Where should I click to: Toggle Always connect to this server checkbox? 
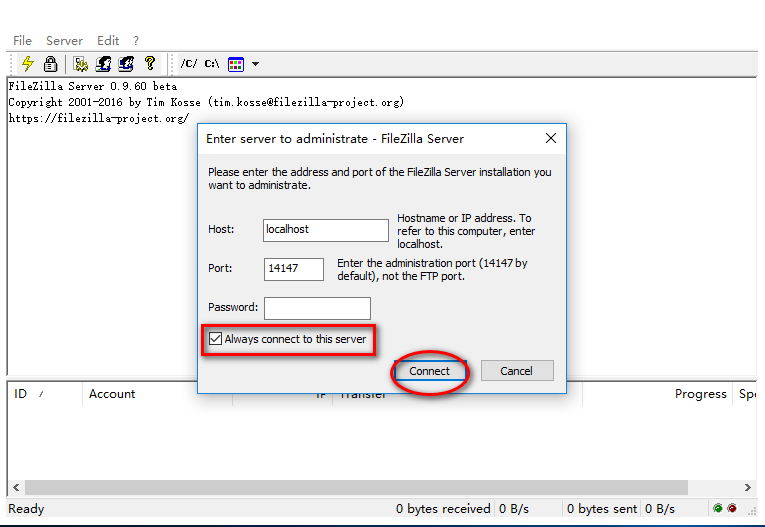pos(215,339)
